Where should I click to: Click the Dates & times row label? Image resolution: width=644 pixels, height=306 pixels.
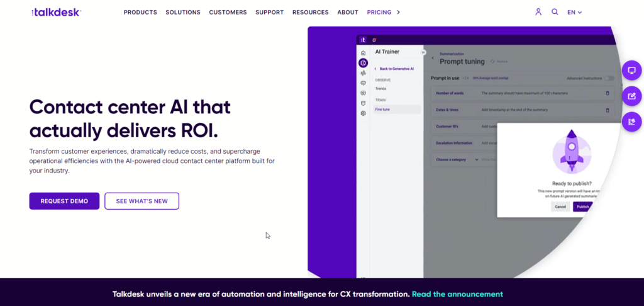point(447,110)
